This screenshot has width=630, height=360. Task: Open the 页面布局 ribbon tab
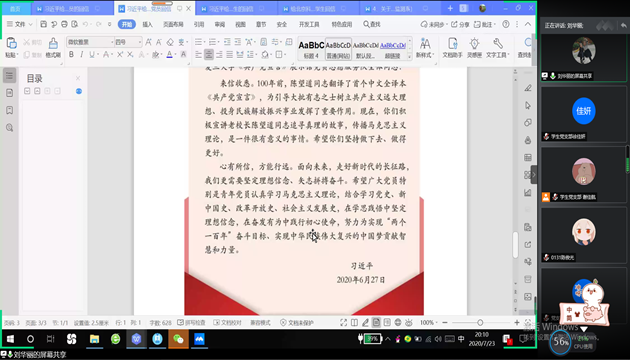(173, 25)
